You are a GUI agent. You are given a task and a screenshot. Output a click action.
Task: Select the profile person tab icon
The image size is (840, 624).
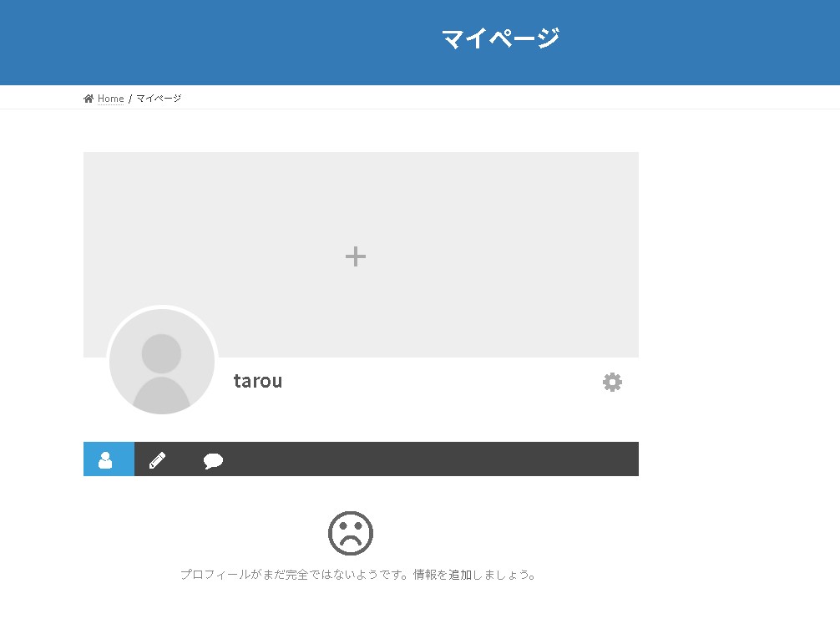coord(106,460)
